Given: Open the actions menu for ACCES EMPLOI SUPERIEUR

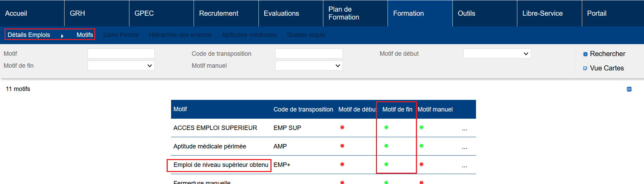Looking at the screenshot, I should tap(464, 129).
